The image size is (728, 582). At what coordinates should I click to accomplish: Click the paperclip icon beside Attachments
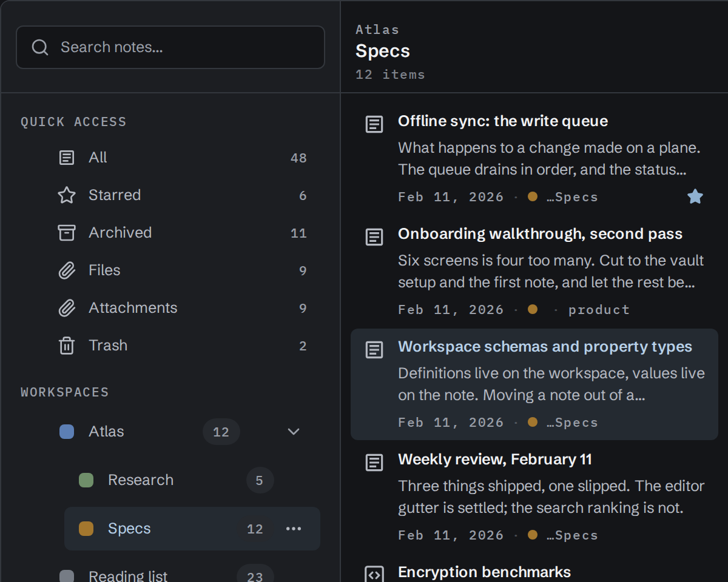click(x=67, y=308)
